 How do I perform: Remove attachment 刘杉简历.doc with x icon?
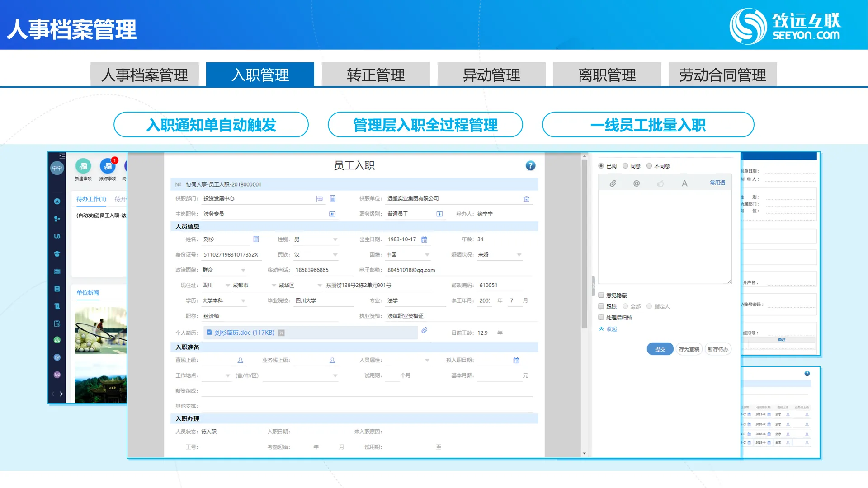click(281, 333)
